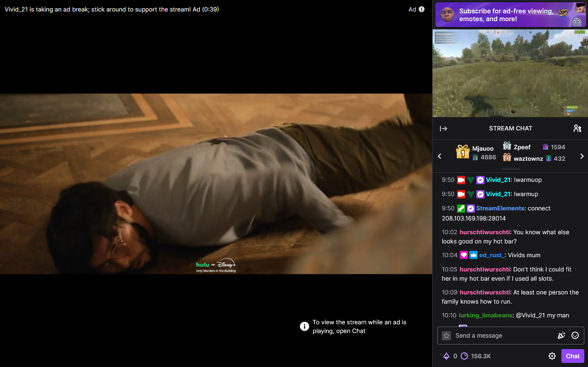Open the Subscribe for ad-free viewing banner
This screenshot has width=588, height=367.
point(510,15)
